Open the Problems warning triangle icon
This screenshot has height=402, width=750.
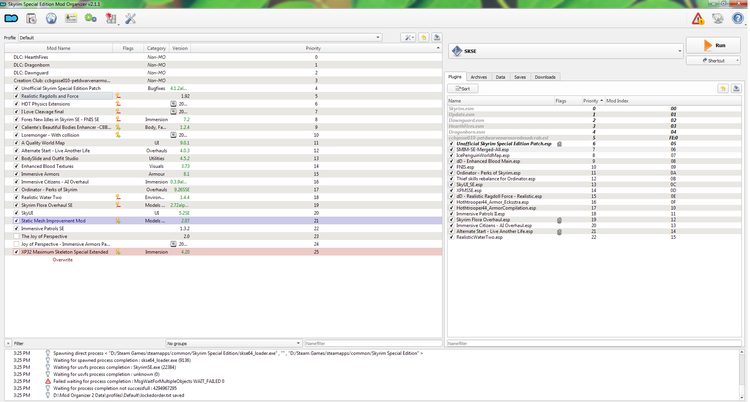tap(698, 19)
